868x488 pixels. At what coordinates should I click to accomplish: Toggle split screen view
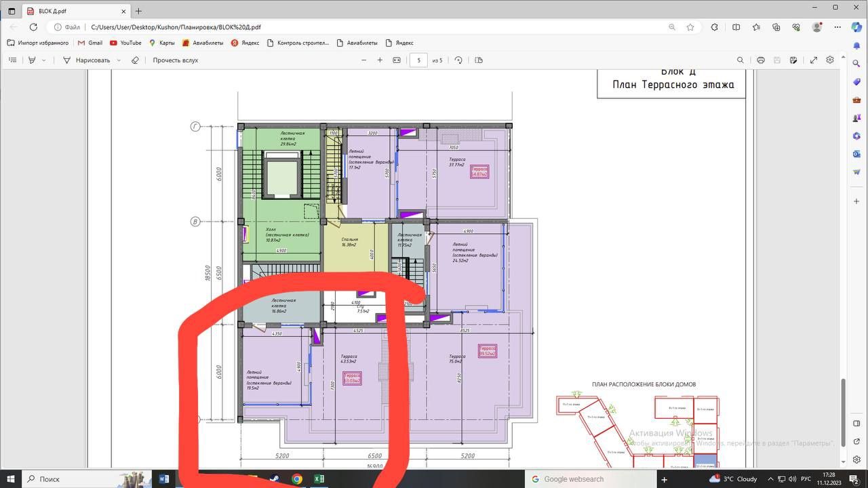(736, 27)
